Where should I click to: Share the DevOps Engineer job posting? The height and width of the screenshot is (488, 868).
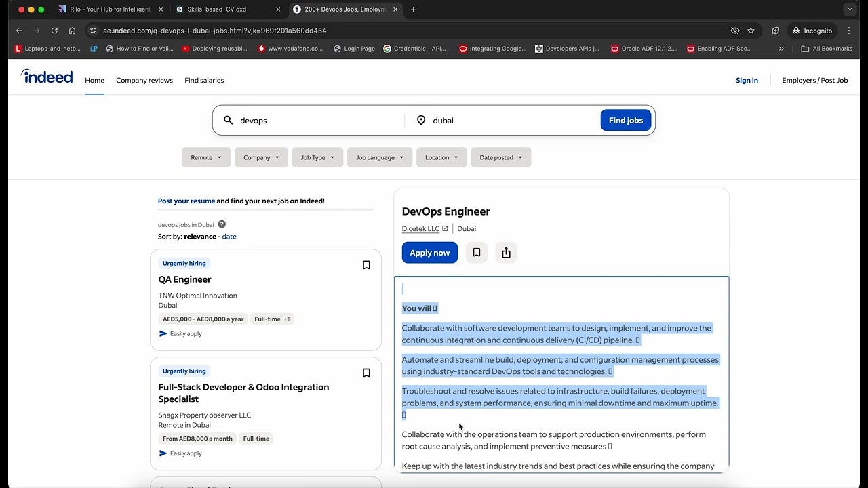[506, 252]
